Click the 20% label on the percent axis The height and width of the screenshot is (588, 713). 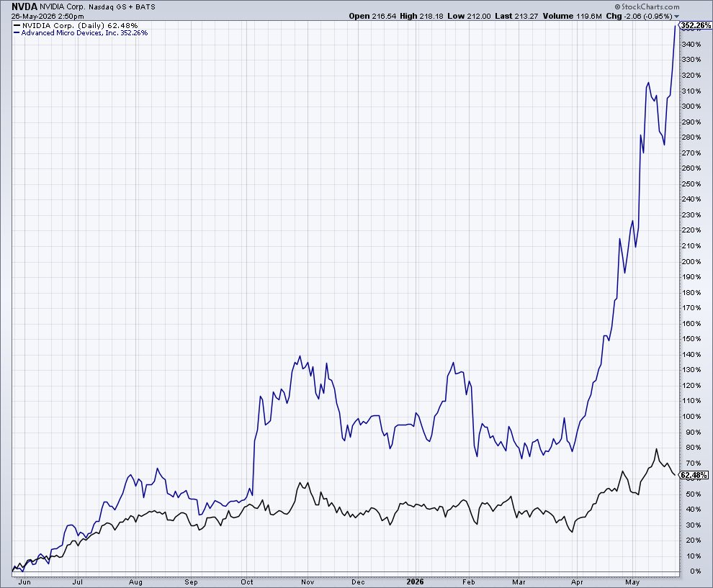pyautogui.click(x=694, y=540)
